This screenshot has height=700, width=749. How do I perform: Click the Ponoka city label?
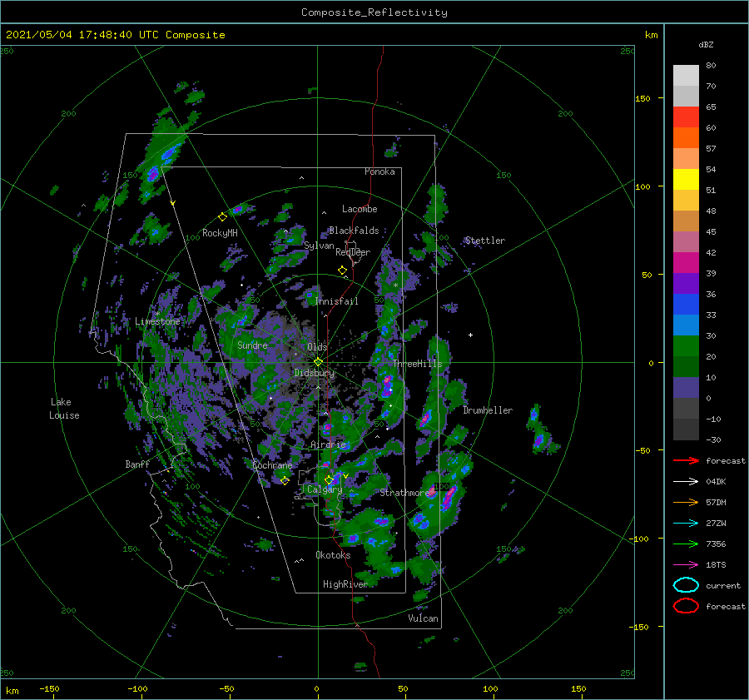[379, 171]
